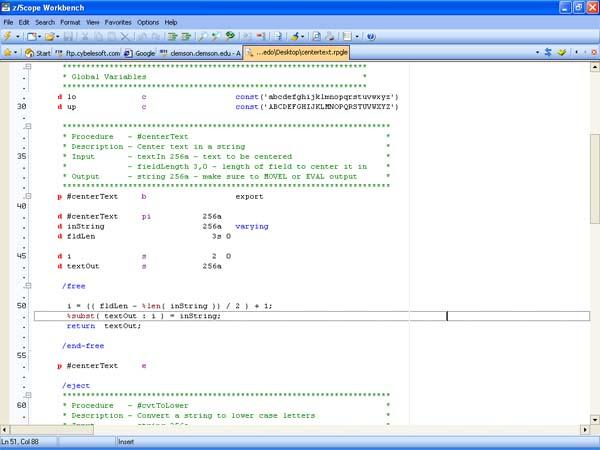
Task: Click the Find and Replace icon
Action: tap(216, 36)
